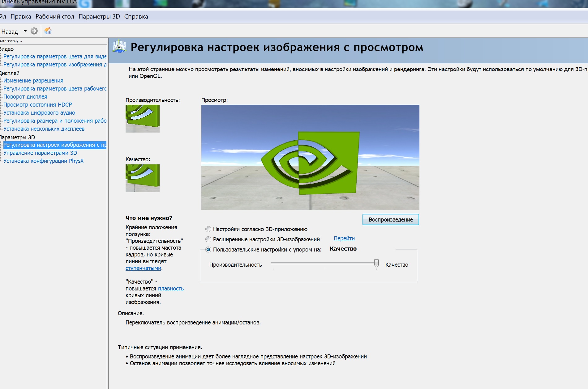Open the home page icon in toolbar
Viewport: 588px width, 389px height.
[48, 31]
